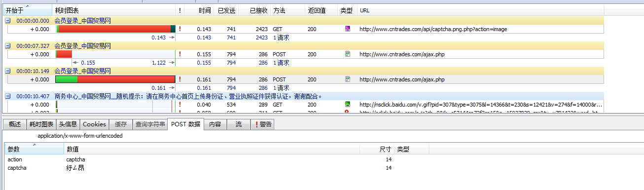
Task: Click the red warning mark on the 0.161 POST row
Action: pyautogui.click(x=179, y=79)
